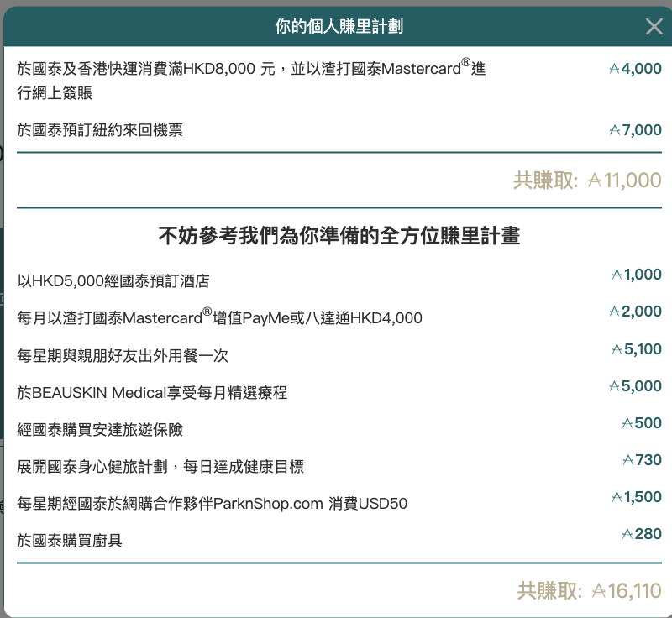This screenshot has width=672, height=618.
Task: Select the 以HKD5,000經國泰預訂酒店 row
Action: pos(113,281)
